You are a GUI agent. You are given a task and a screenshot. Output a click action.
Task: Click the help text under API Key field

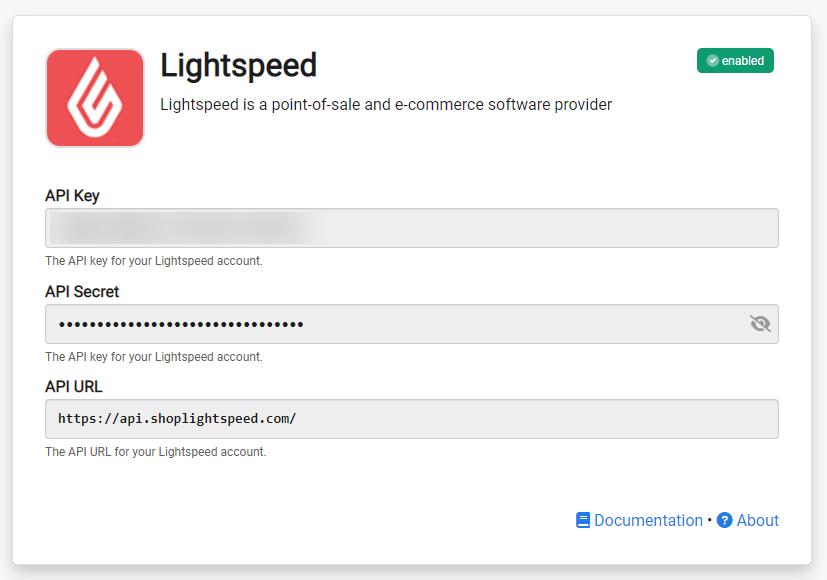[154, 260]
